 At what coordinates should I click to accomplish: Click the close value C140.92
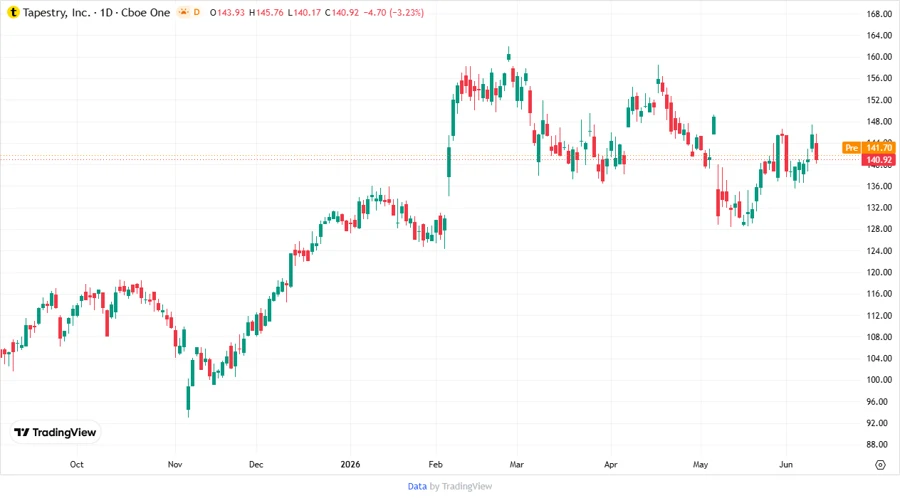pos(342,13)
